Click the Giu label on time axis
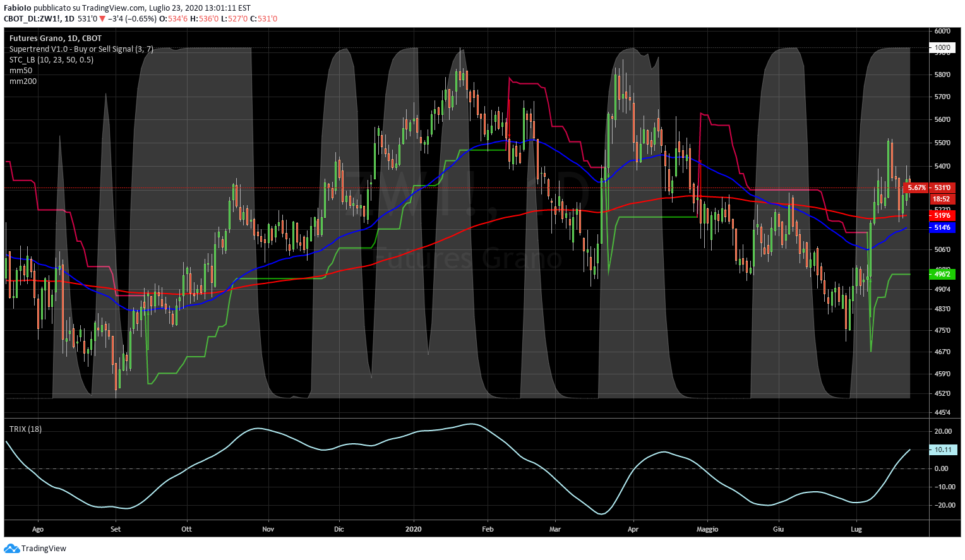This screenshot has height=560, width=965. point(778,529)
